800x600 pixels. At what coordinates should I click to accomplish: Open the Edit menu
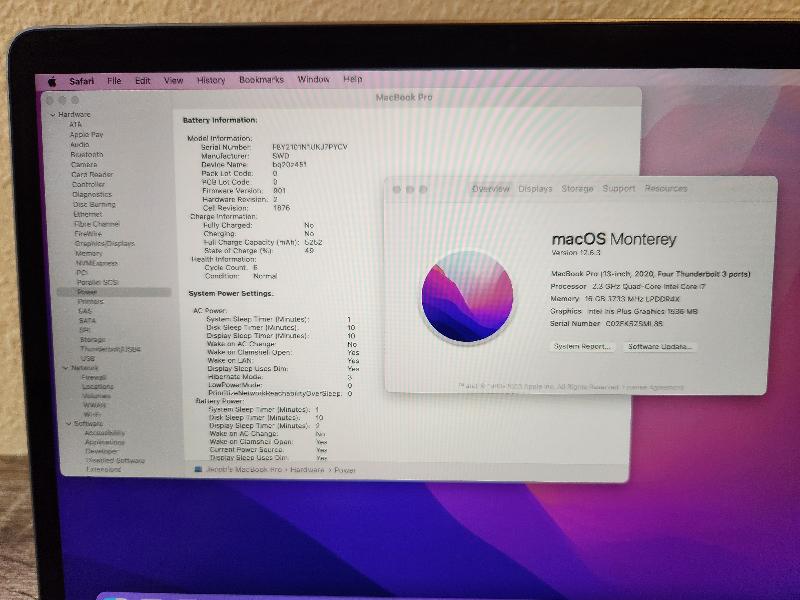tap(142, 81)
